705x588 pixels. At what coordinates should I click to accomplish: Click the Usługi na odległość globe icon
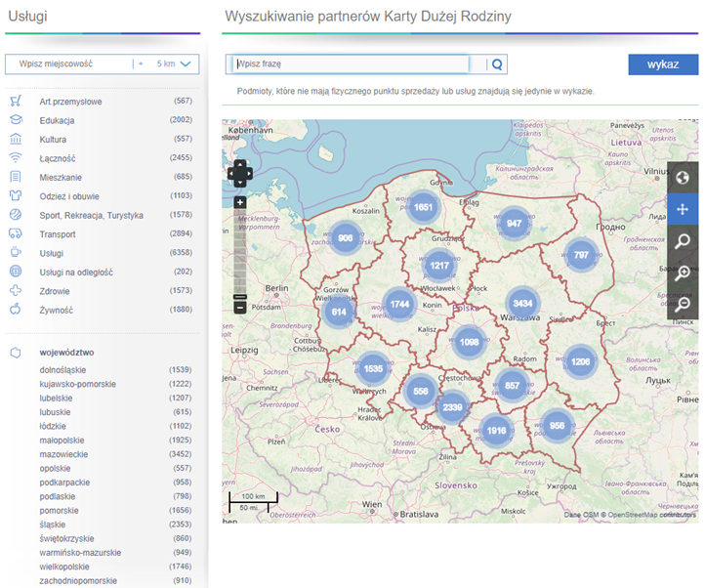point(16,272)
